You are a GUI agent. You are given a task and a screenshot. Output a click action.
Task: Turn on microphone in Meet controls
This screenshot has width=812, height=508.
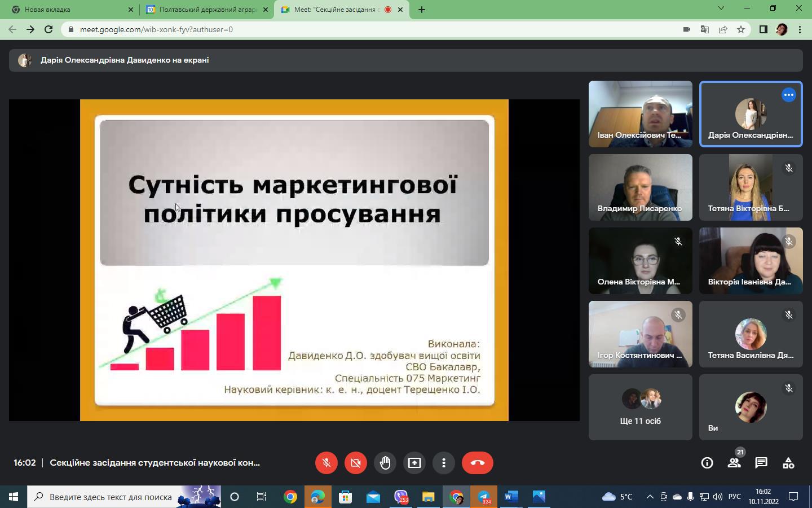point(326,463)
